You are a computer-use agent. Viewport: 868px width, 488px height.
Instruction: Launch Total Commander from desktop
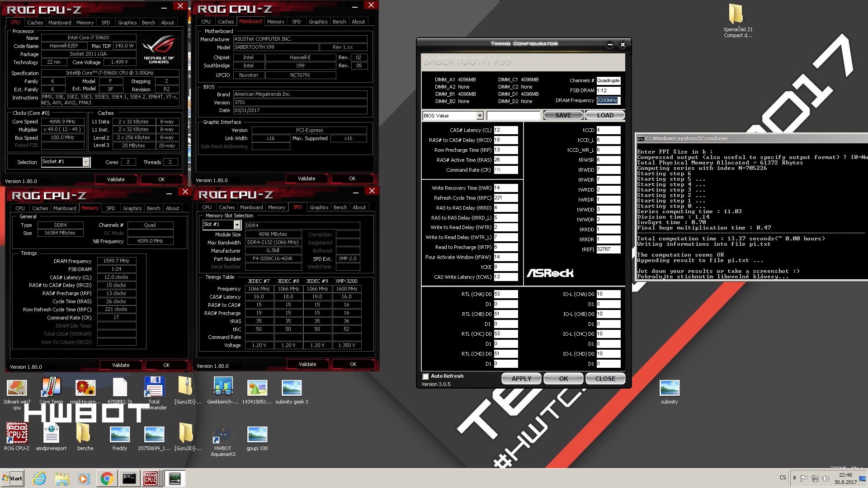coord(154,392)
